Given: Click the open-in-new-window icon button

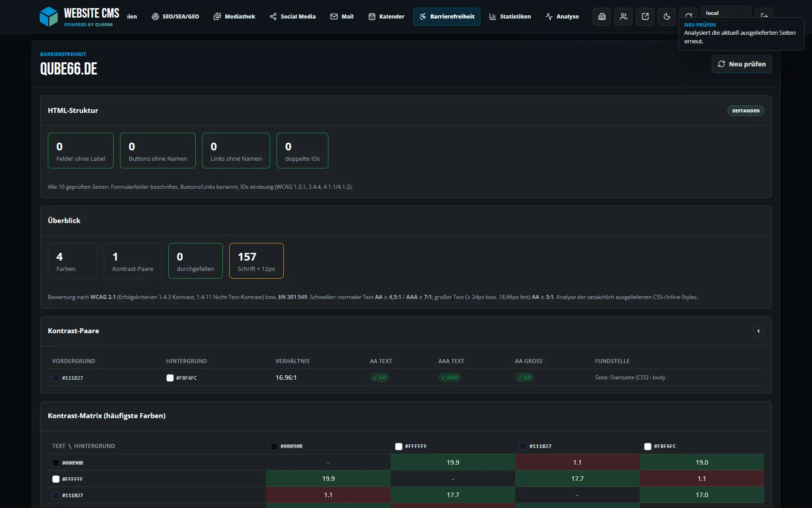Looking at the screenshot, I should coord(645,17).
